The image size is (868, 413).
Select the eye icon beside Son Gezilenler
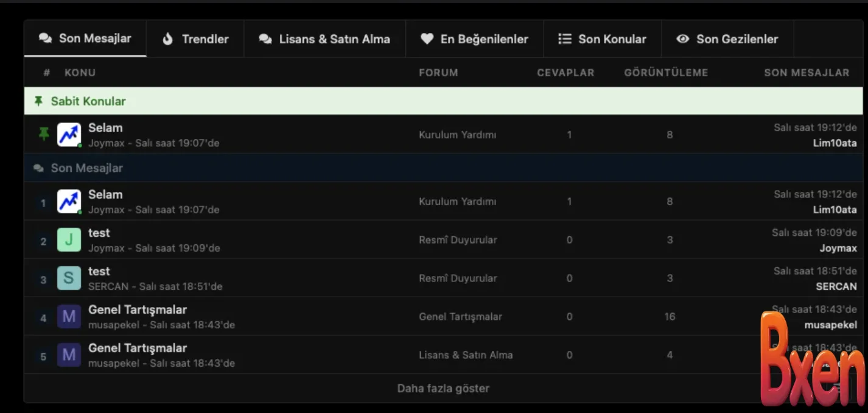681,38
